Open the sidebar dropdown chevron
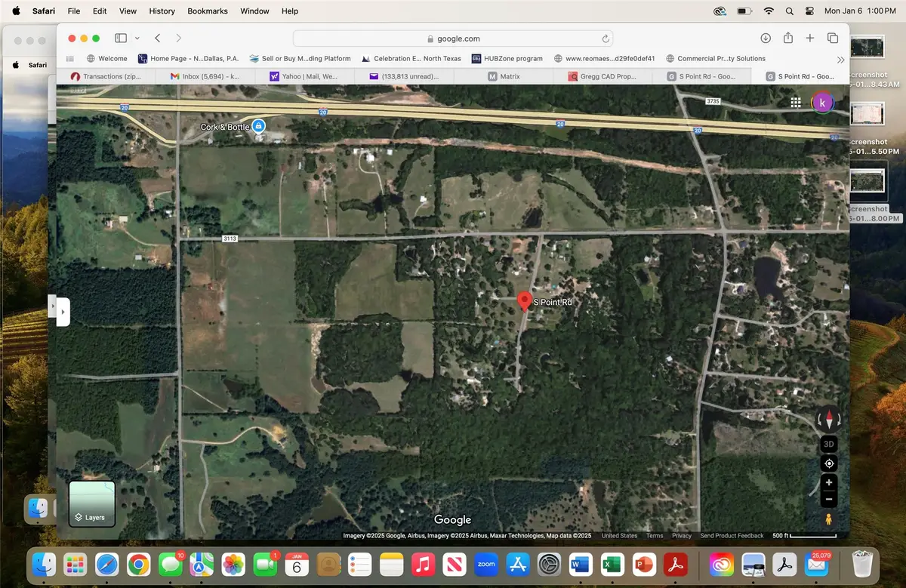 coord(137,37)
